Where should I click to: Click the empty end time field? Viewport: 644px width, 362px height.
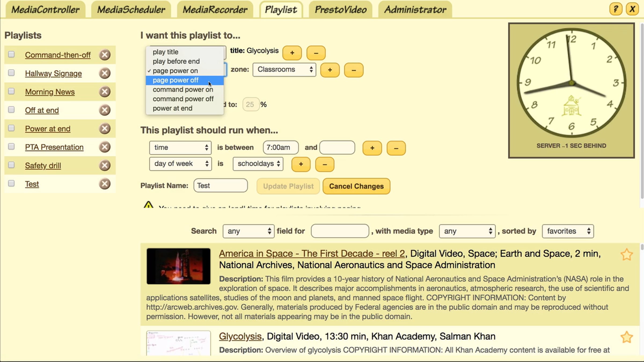[x=337, y=148]
